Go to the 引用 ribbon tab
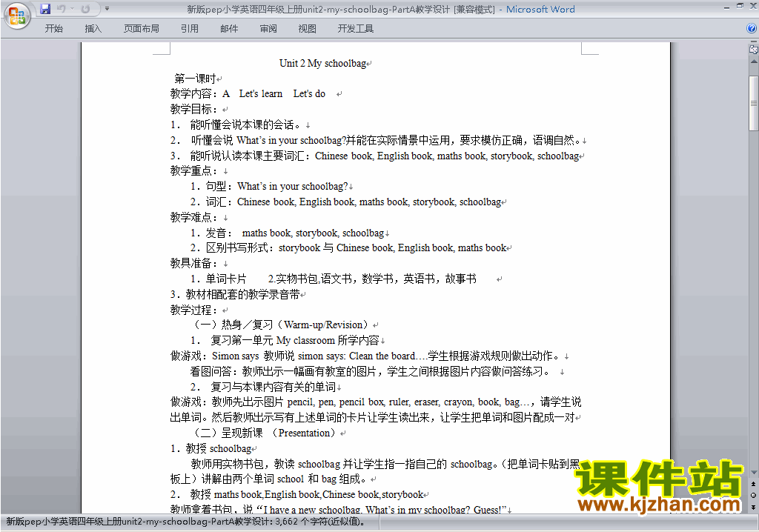This screenshot has height=532, width=759. [x=189, y=29]
